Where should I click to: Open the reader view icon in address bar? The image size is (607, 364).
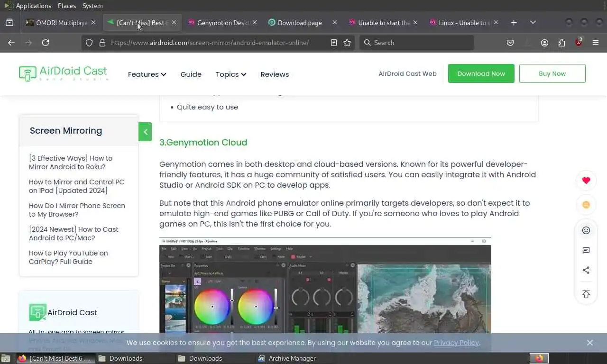pyautogui.click(x=334, y=43)
